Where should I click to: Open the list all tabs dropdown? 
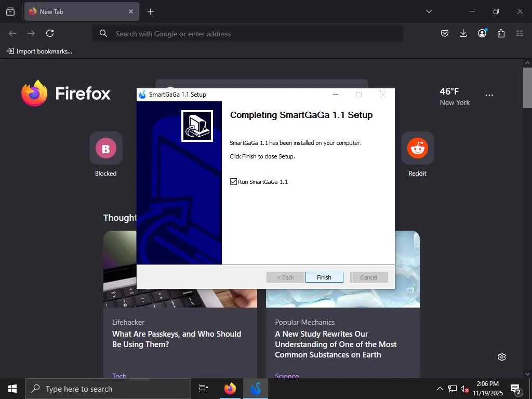point(429,11)
